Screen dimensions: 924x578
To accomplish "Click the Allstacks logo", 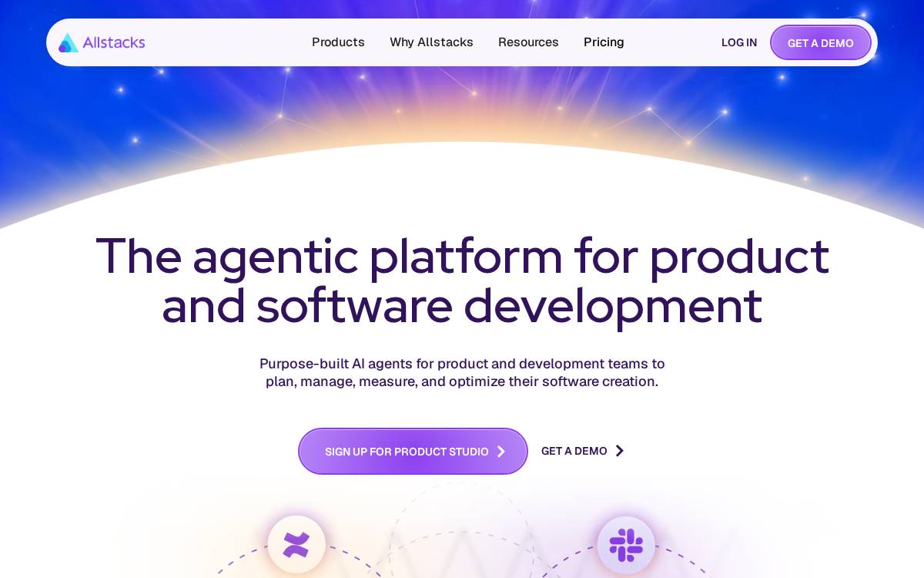I will [x=102, y=42].
